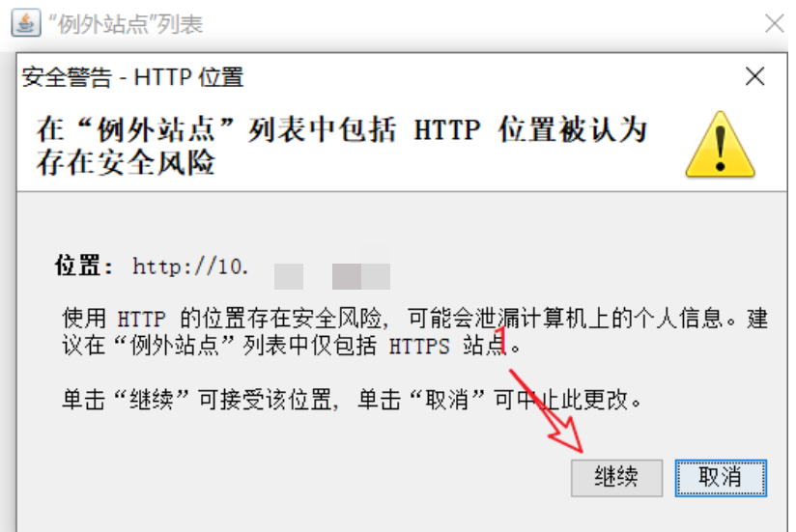796x532 pixels.
Task: Click the http://10. location URL text
Action: [190, 266]
